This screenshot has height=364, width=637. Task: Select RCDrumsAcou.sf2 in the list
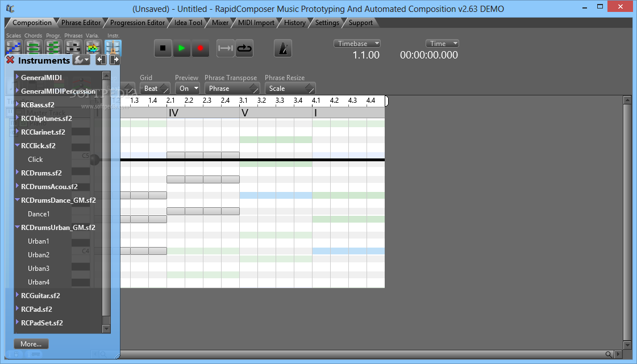pyautogui.click(x=49, y=187)
